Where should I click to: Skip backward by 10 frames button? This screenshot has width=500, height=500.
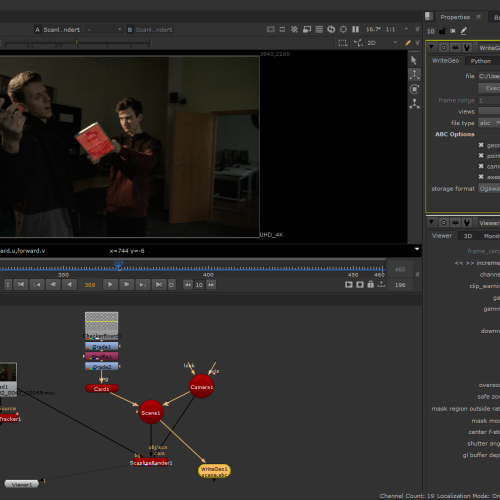click(x=188, y=285)
